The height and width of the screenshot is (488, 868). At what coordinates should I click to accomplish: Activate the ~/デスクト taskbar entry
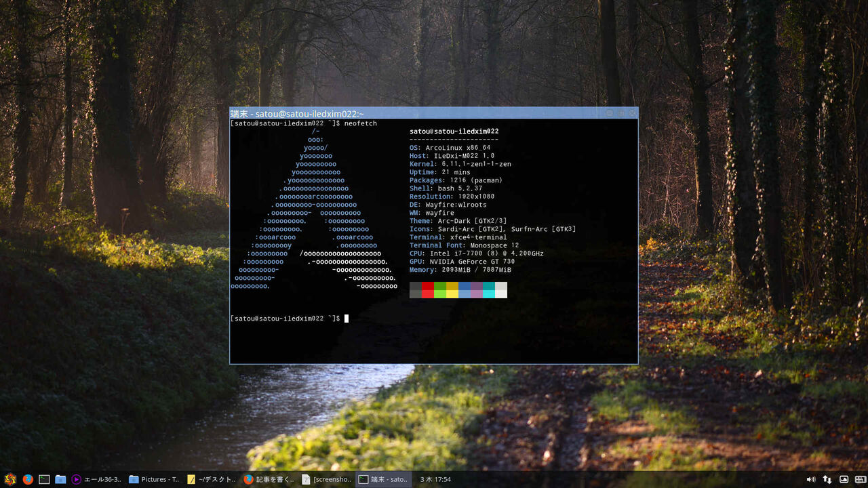(210, 479)
